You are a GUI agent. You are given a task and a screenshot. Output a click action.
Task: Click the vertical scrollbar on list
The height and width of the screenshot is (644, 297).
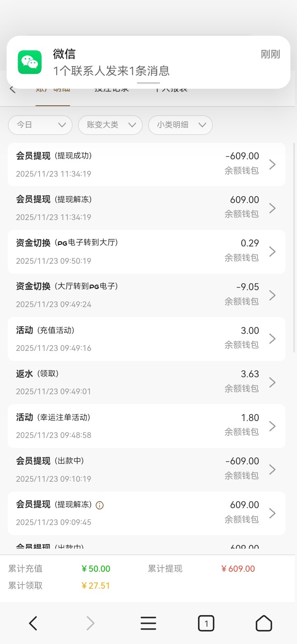coord(294,248)
